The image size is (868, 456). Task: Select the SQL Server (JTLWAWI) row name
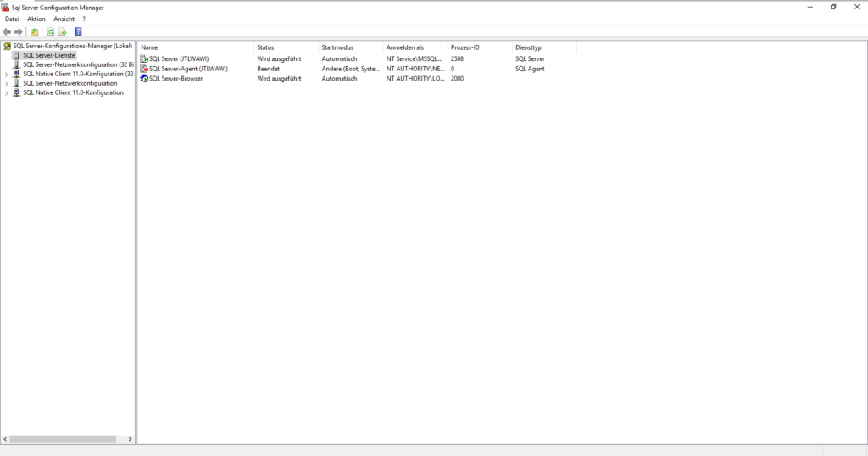(x=179, y=58)
